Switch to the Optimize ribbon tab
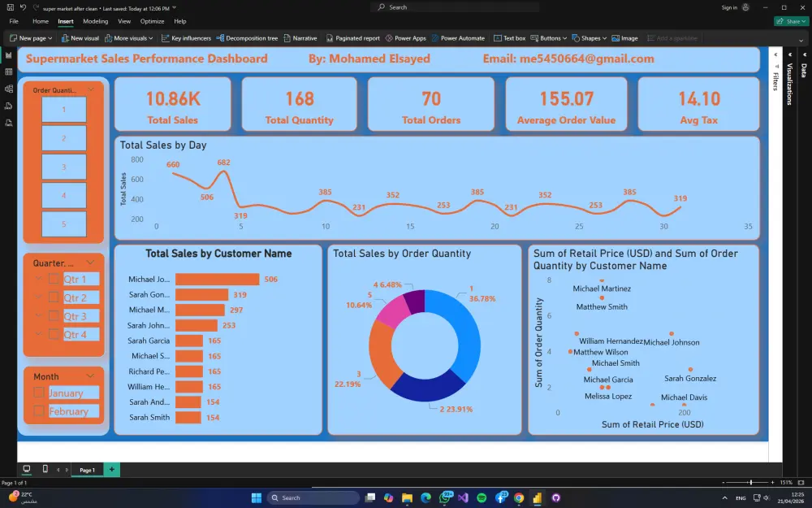 [153, 21]
